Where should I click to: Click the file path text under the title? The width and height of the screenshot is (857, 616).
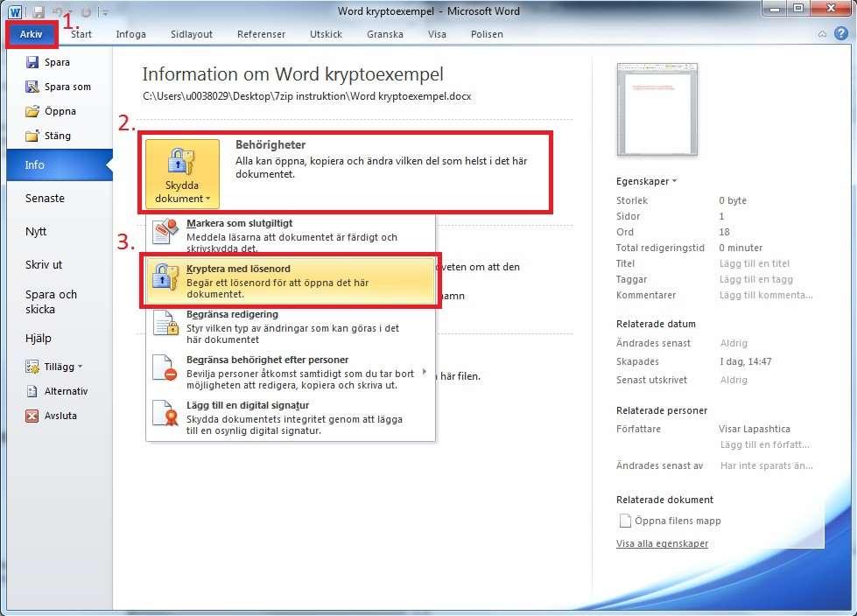tap(306, 96)
